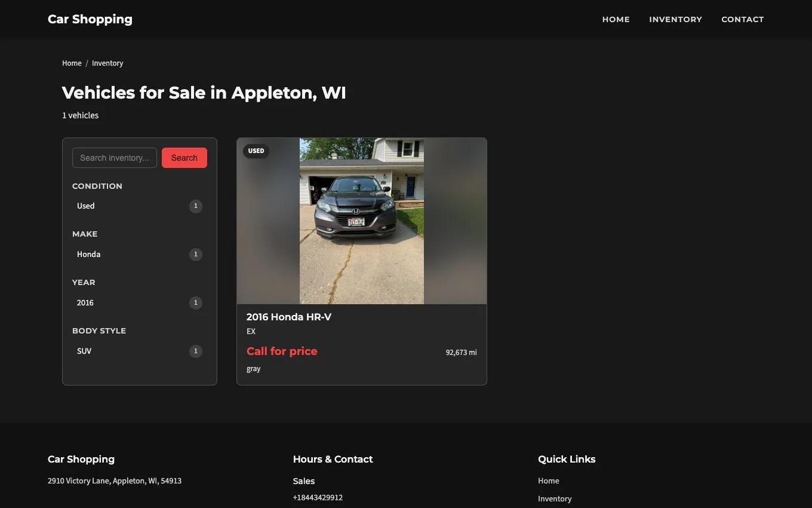Click the 92,673 mi mileage text

[x=461, y=353]
